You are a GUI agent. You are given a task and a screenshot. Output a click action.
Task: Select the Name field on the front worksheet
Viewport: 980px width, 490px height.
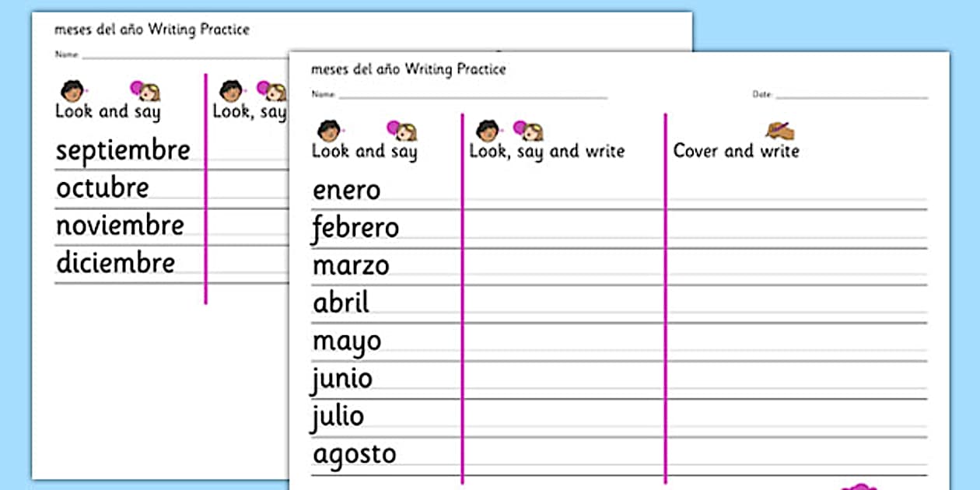coord(472,95)
